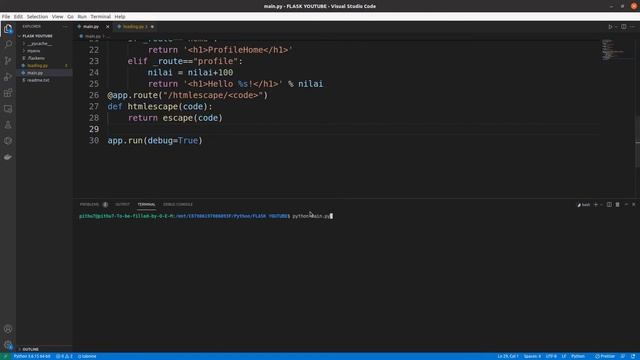640x360 pixels.
Task: Split the terminal pane
Action: [x=609, y=204]
